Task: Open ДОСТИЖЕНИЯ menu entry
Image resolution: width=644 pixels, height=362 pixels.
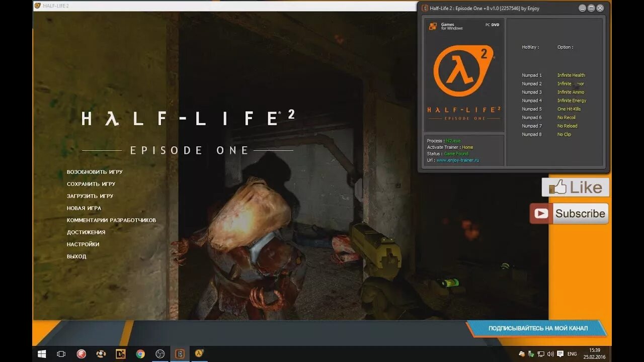Action: (x=86, y=232)
